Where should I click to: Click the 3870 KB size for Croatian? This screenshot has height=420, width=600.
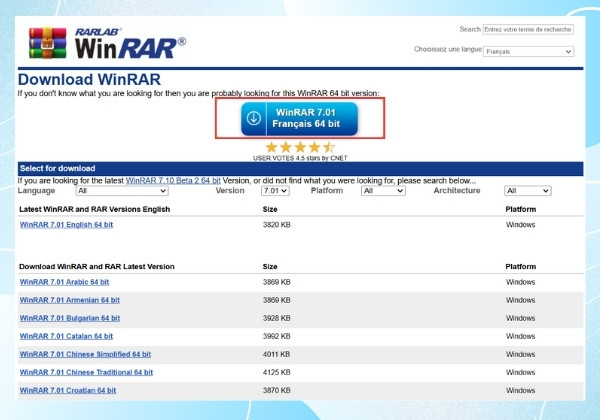[x=276, y=390]
